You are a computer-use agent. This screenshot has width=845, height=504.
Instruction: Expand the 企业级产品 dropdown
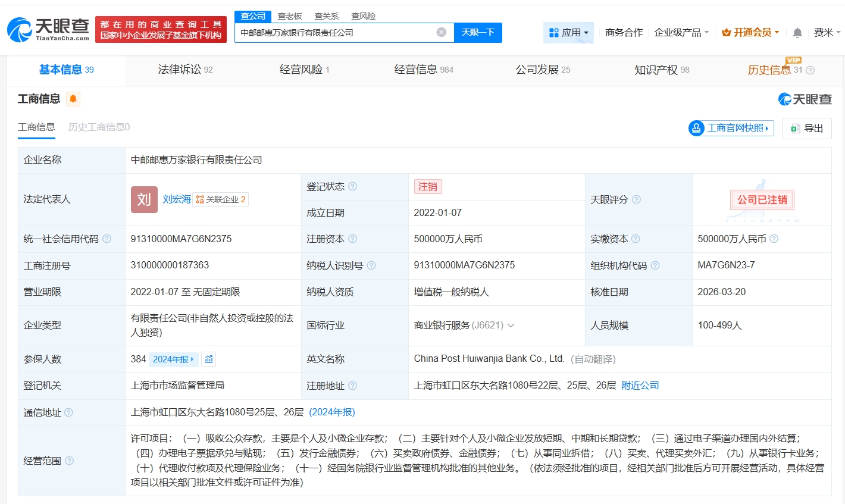click(x=681, y=33)
